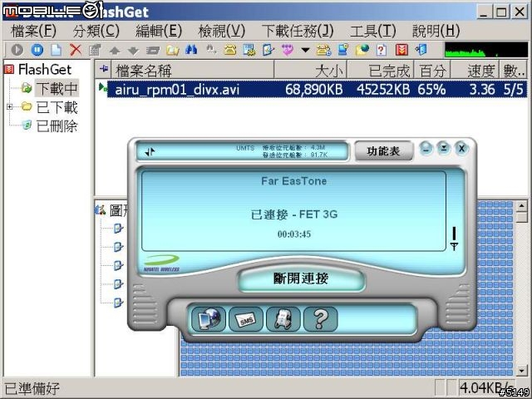The width and height of the screenshot is (532, 399).
Task: Click the Novatel Wireless logo
Action: click(x=161, y=263)
